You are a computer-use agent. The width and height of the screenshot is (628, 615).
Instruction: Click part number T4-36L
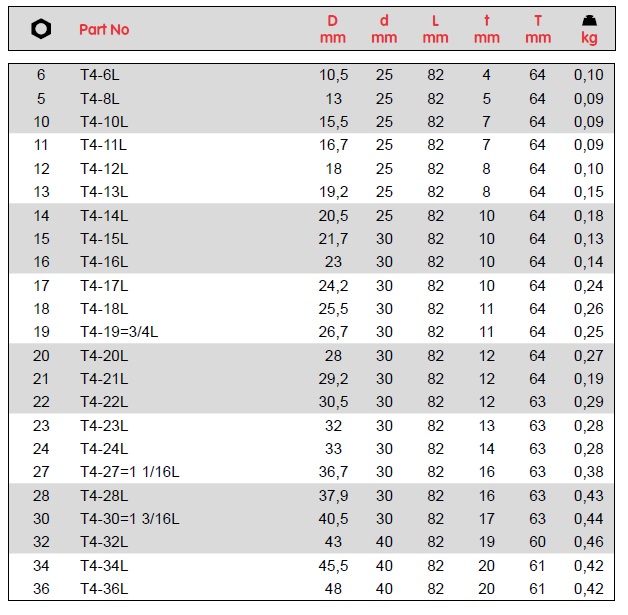tap(104, 588)
